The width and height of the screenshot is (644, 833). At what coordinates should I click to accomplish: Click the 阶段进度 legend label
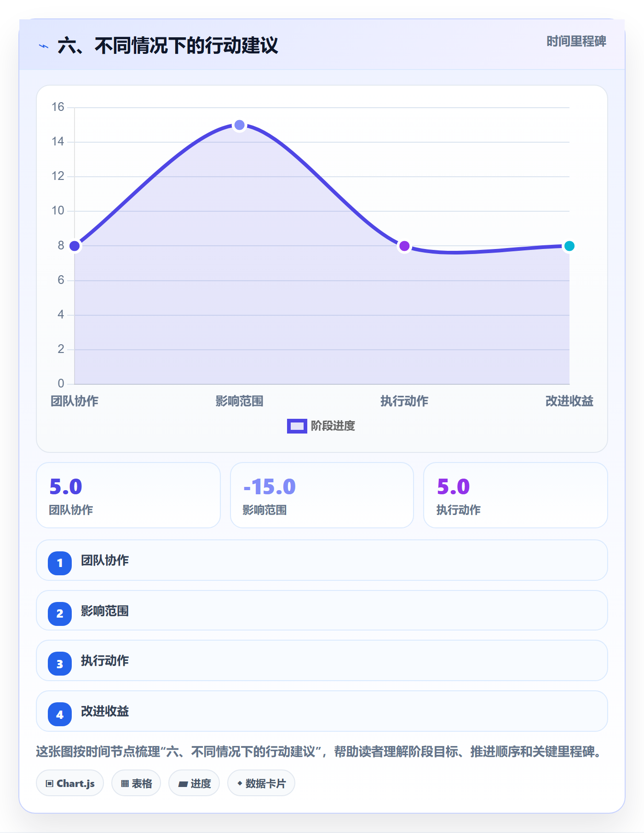(333, 426)
